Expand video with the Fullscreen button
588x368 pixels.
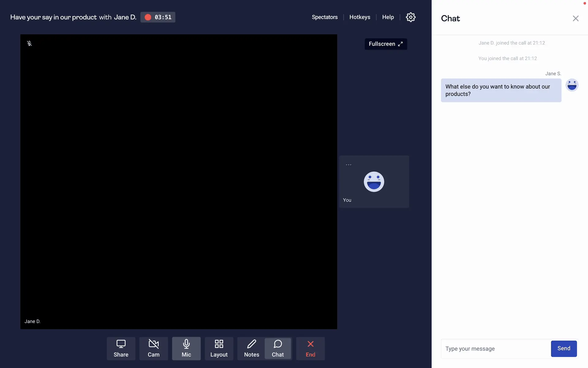(386, 44)
